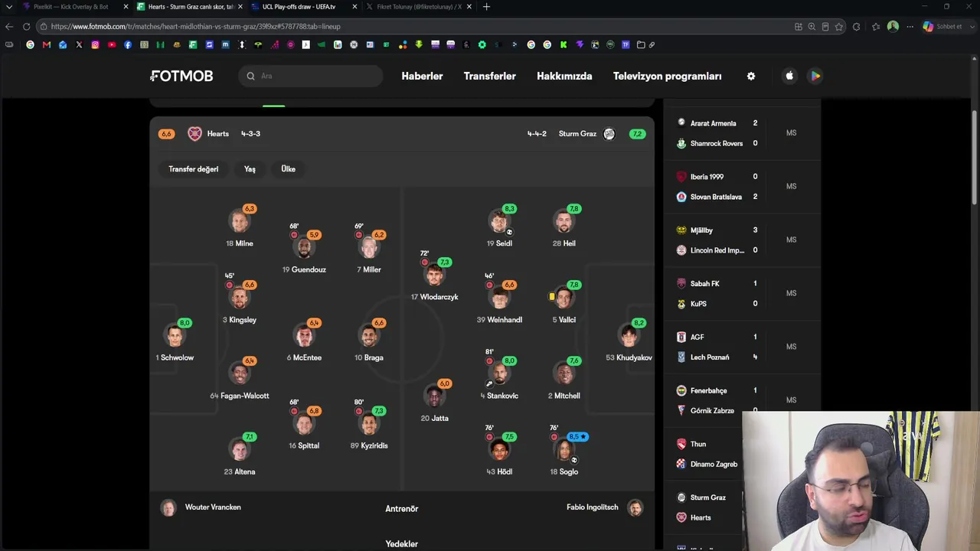Image resolution: width=980 pixels, height=551 pixels.
Task: Click the Ararat Armenia crest
Action: pyautogui.click(x=681, y=123)
